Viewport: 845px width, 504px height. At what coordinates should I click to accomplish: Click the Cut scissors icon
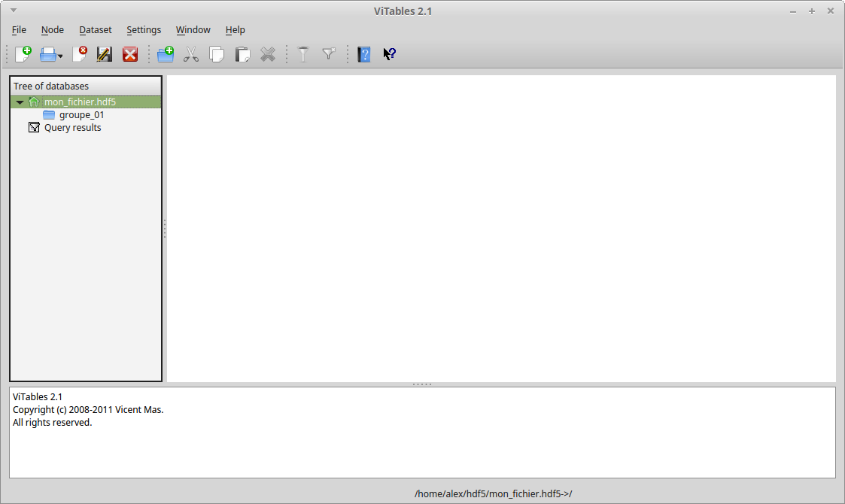(x=191, y=54)
